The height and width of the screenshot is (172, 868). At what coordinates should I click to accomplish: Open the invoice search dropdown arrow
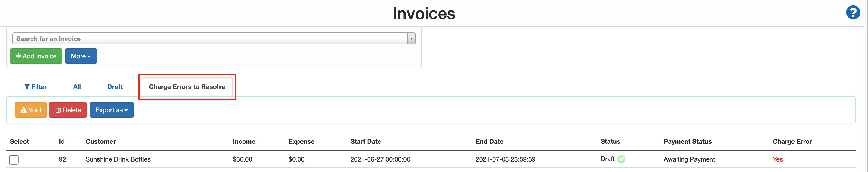(x=411, y=38)
